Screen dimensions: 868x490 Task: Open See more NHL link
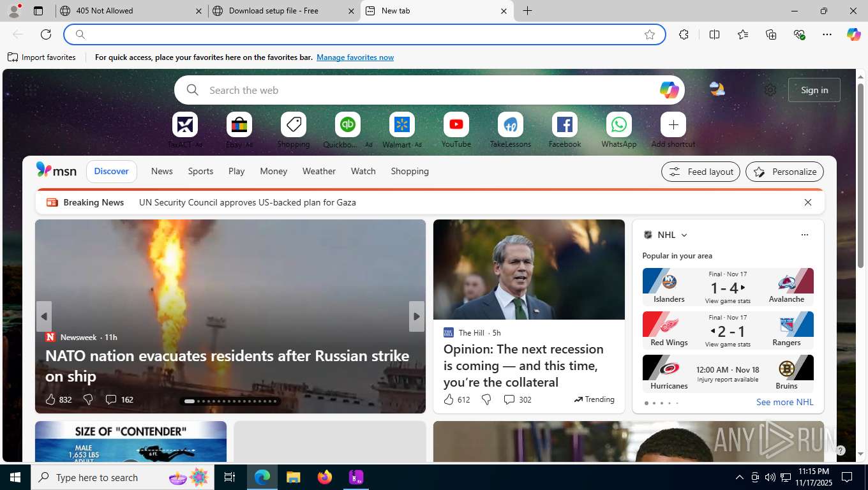pos(785,402)
